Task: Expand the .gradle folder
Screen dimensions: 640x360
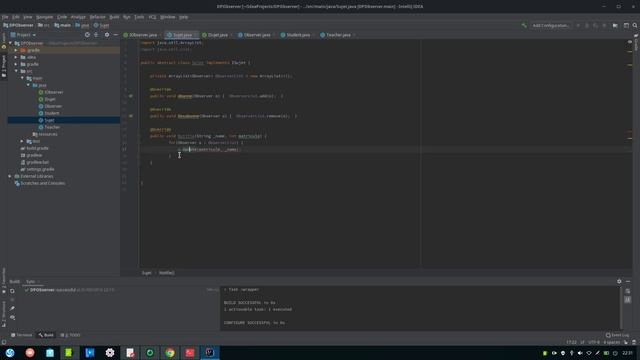Action: click(16, 50)
